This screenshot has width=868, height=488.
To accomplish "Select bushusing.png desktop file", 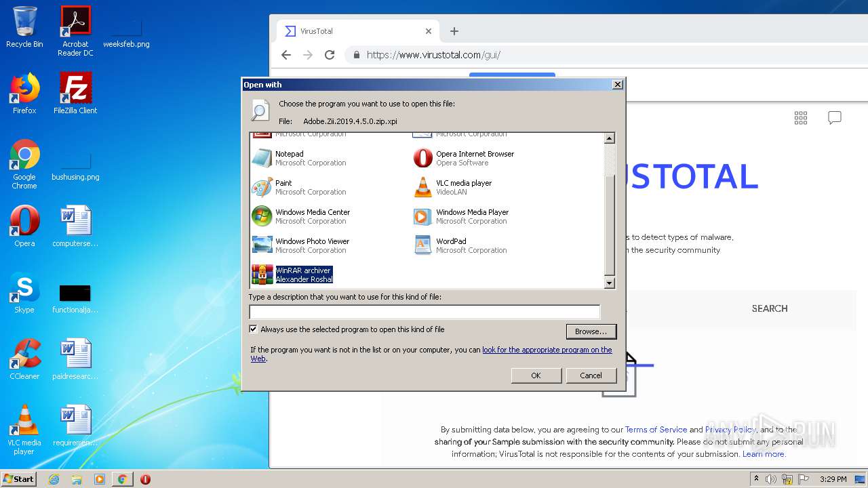I will (75, 165).
